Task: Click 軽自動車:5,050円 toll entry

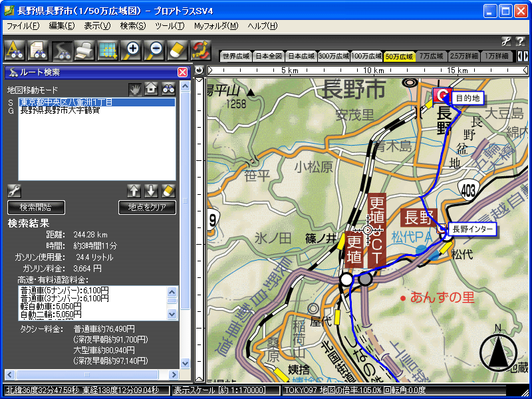Action: click(x=51, y=307)
